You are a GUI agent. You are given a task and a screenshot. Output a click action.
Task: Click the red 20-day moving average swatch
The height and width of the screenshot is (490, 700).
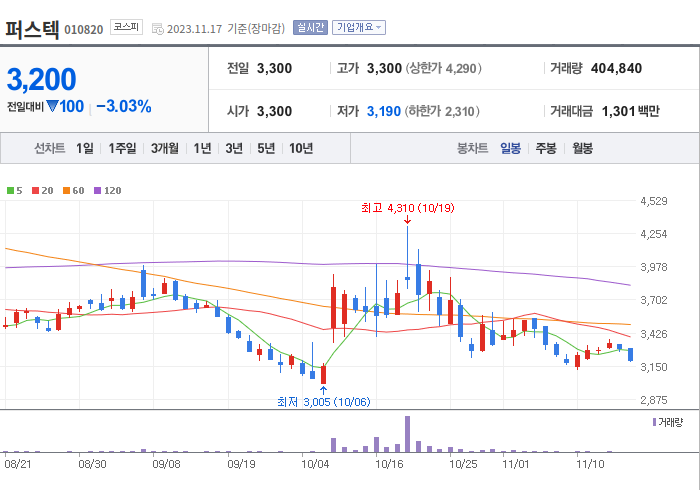tap(35, 191)
